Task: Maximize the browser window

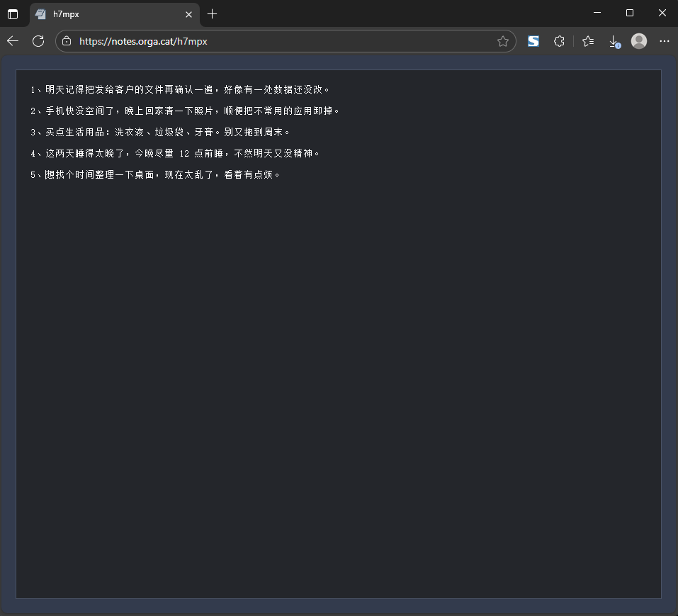Action: pos(630,13)
